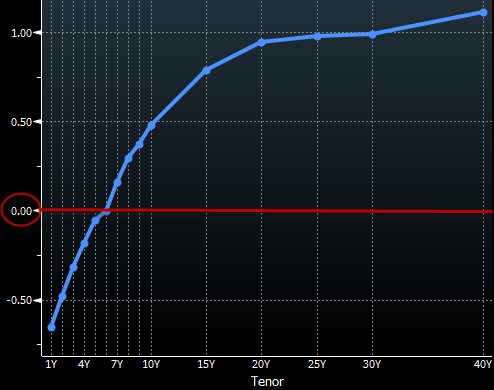494x390 pixels.
Task: Select the curve data point at 1Y tenor
Action: click(x=51, y=328)
